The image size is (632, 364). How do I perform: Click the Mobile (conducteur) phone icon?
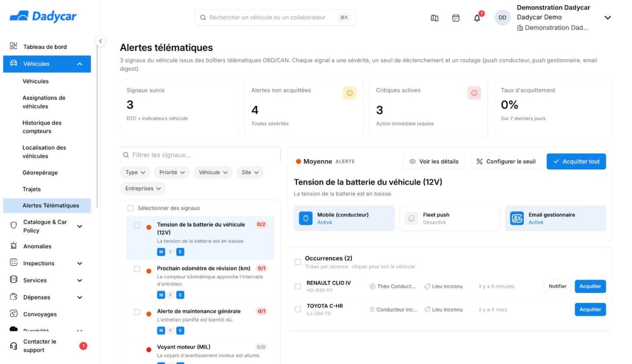[x=305, y=218]
